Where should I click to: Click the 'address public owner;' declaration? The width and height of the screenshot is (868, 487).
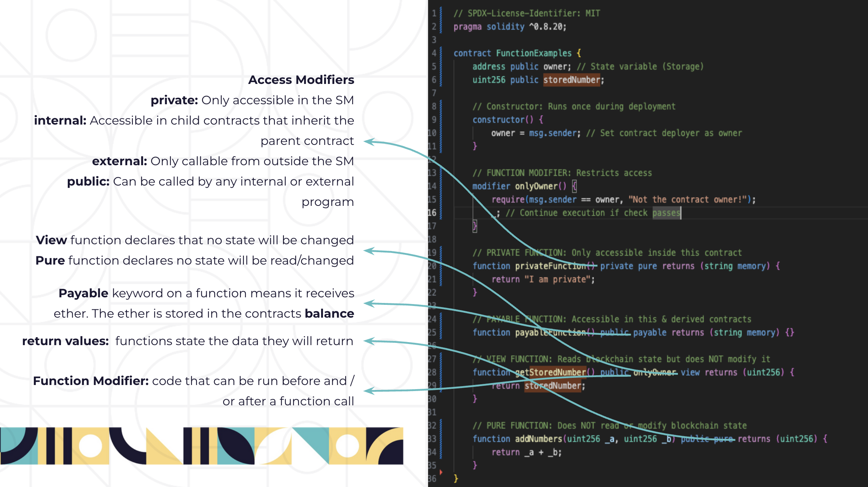[522, 67]
